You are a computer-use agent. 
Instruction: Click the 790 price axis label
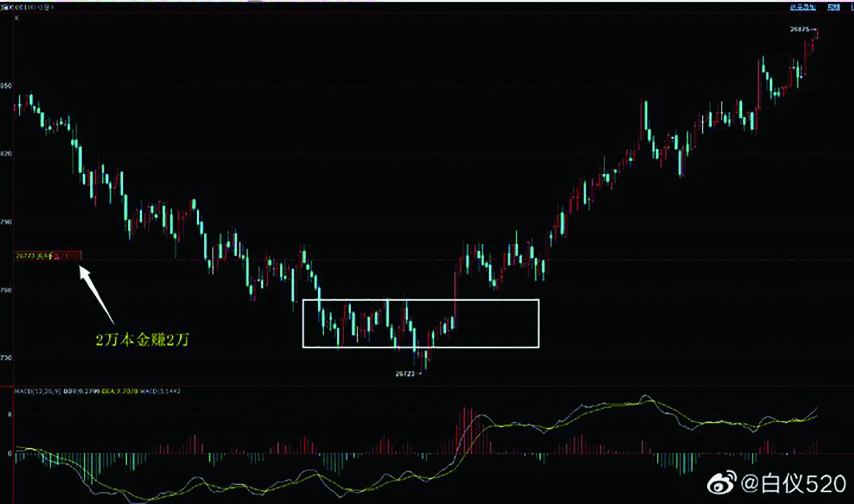point(5,222)
